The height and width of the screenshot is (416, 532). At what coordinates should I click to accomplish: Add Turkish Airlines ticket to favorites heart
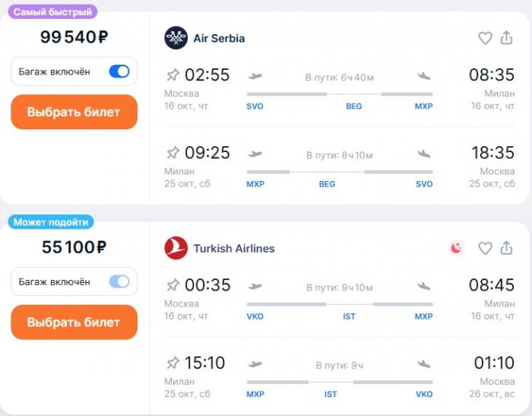(x=485, y=248)
